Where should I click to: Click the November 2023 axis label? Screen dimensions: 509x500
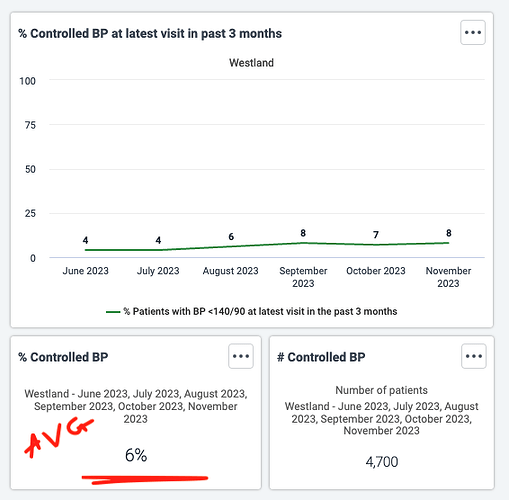[448, 277]
